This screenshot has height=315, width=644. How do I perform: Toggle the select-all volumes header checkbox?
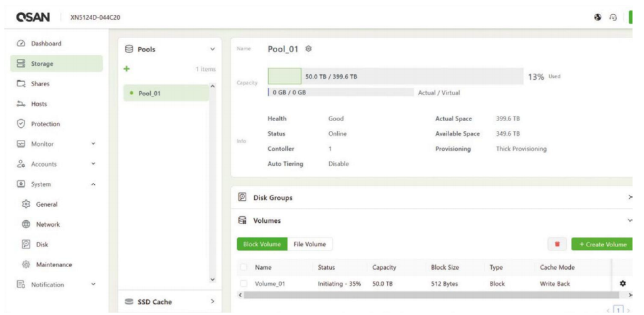click(244, 268)
